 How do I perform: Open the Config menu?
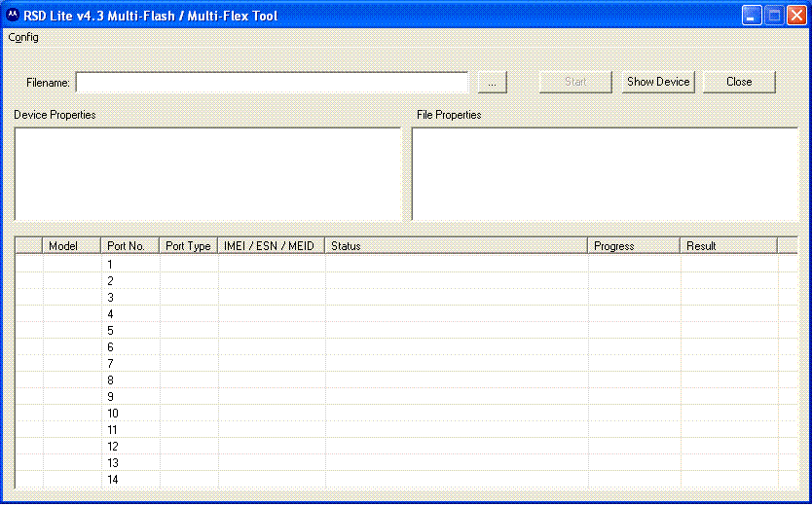23,37
